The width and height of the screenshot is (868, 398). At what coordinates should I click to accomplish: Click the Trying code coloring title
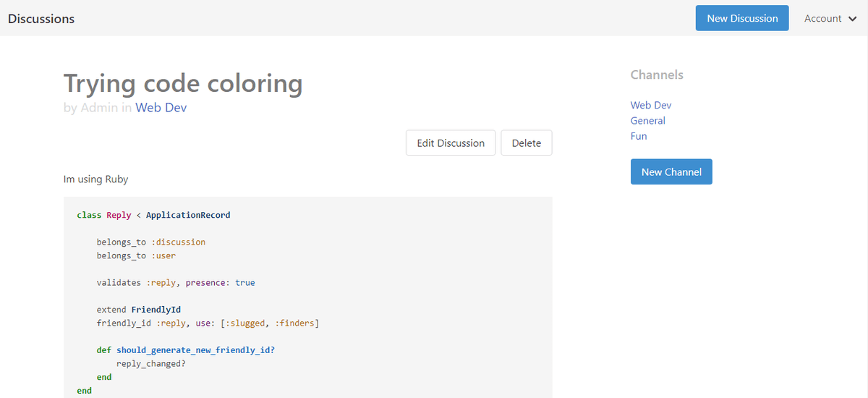tap(183, 84)
